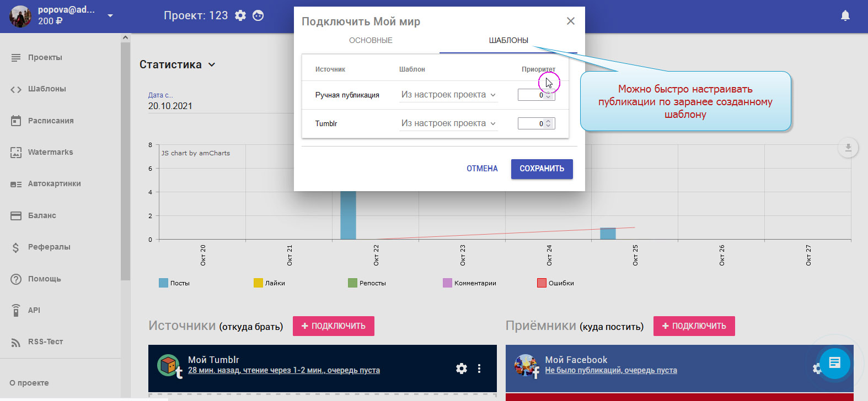This screenshot has width=868, height=401.
Task: Open template dropdown for Ручная публикация
Action: pyautogui.click(x=448, y=95)
